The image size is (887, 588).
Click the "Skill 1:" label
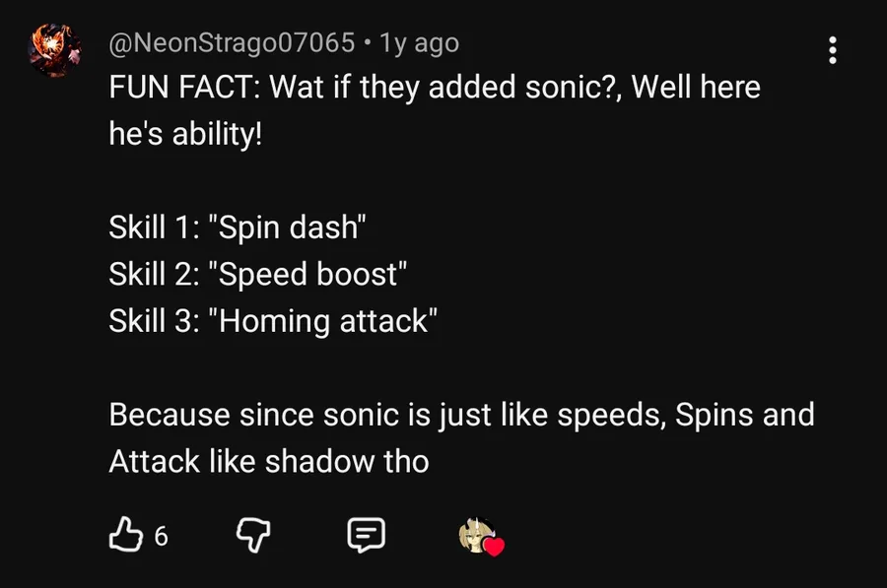pos(155,228)
